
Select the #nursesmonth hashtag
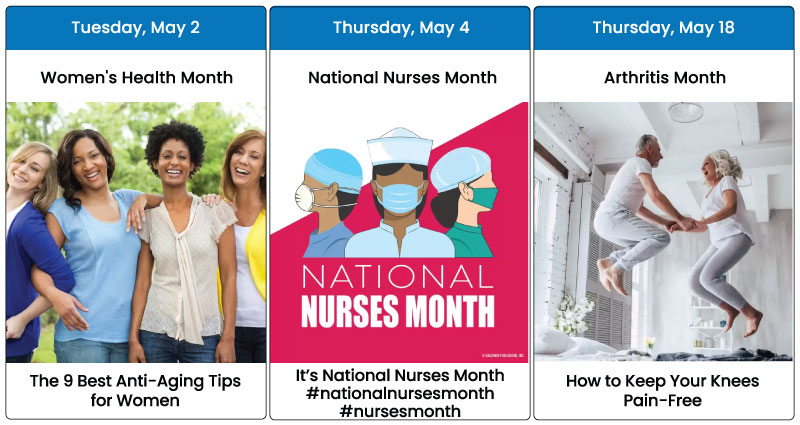[x=400, y=411]
